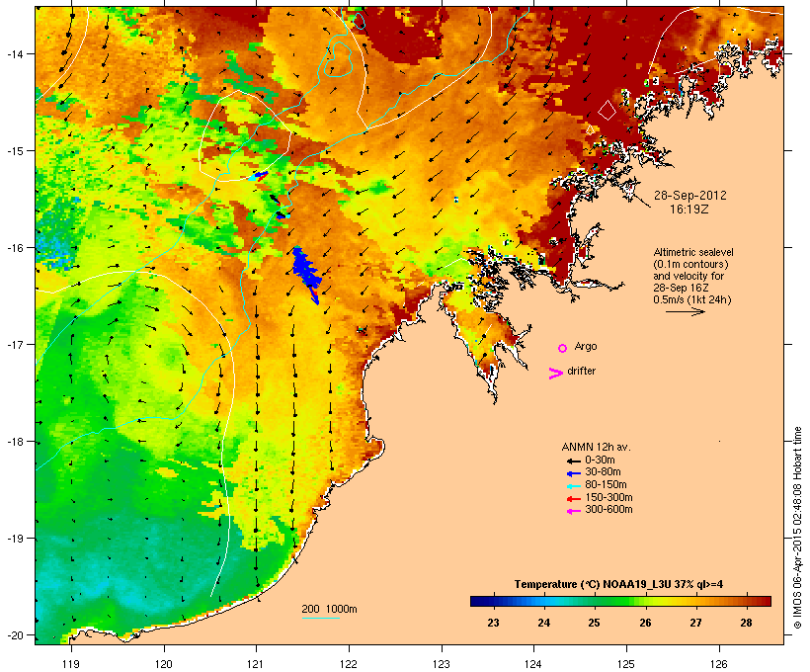Click the time label 16:19Z
This screenshot has height=672, width=810.
tap(689, 210)
